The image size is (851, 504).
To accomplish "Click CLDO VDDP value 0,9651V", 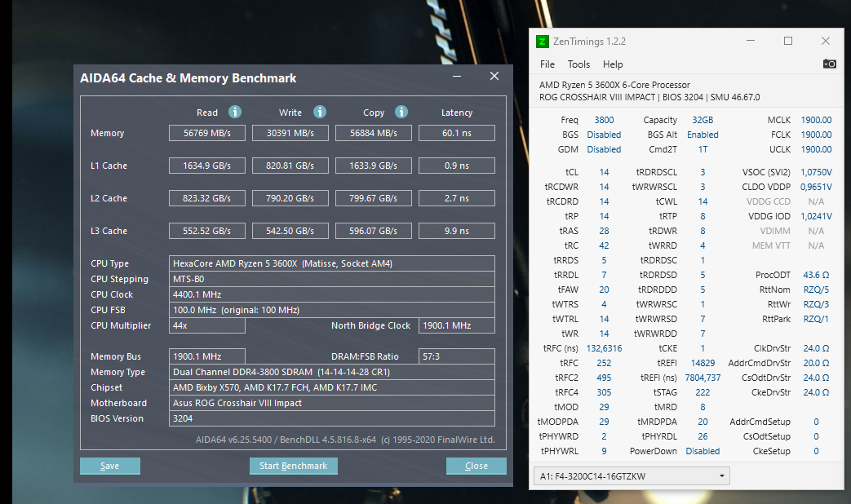I will pos(816,187).
